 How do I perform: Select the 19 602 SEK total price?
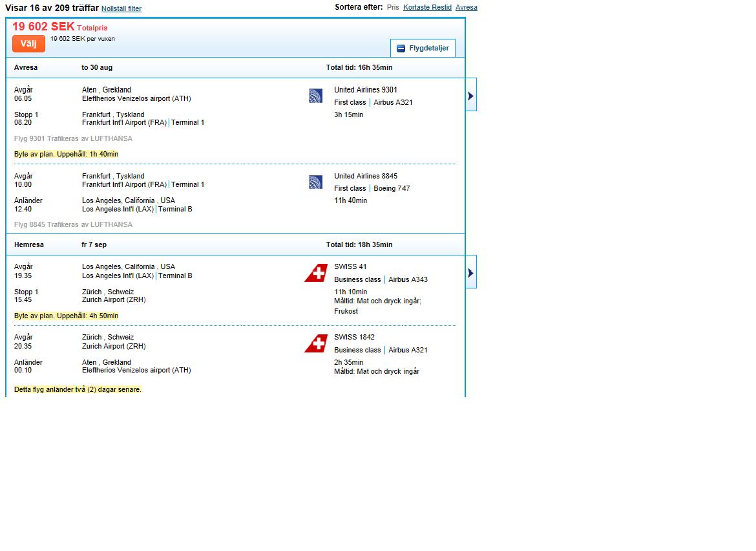[x=43, y=27]
